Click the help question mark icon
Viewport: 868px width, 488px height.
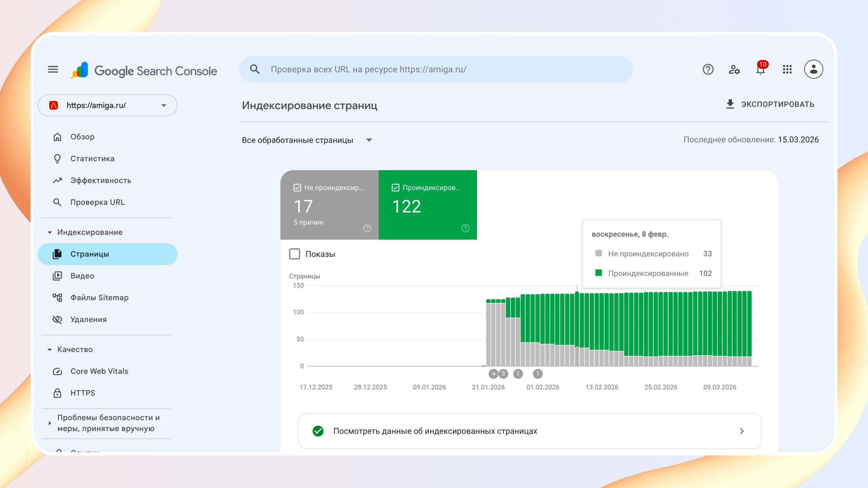[x=708, y=69]
